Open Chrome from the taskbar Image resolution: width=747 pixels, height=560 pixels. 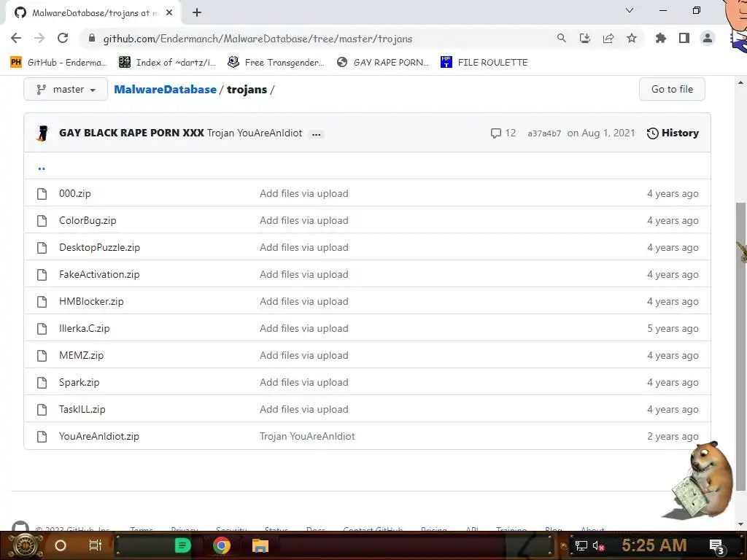point(222,545)
